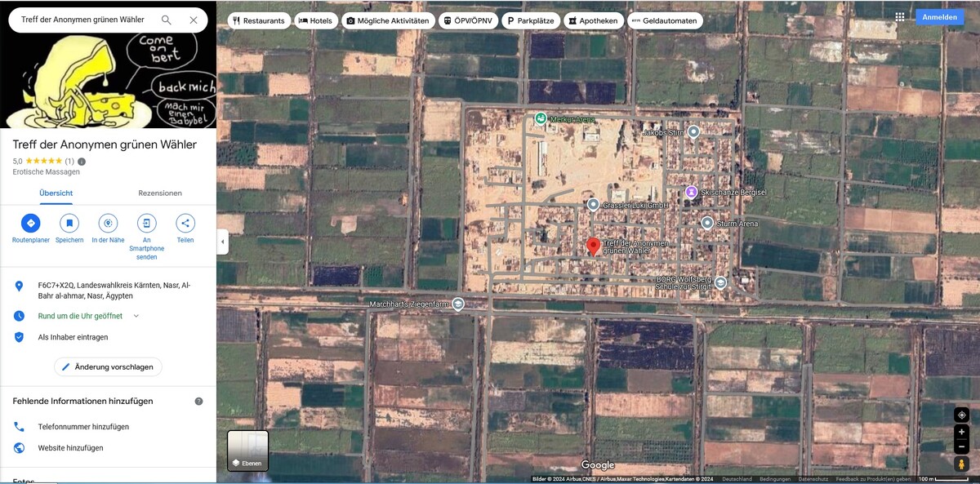Image resolution: width=980 pixels, height=484 pixels.
Task: Click the address location pin icon
Action: click(x=19, y=286)
